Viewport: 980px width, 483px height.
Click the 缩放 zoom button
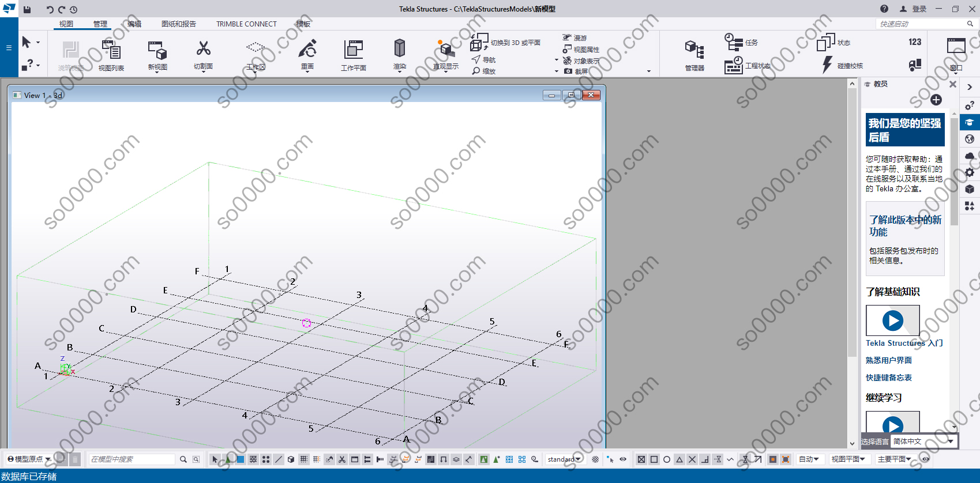point(483,71)
